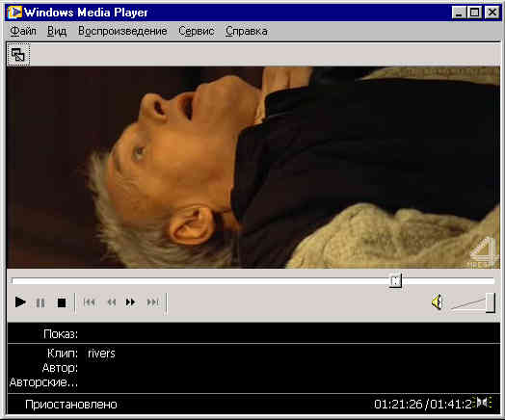This screenshot has width=505, height=420.
Task: Click the Windows Media Player title icon
Action: 14,13
